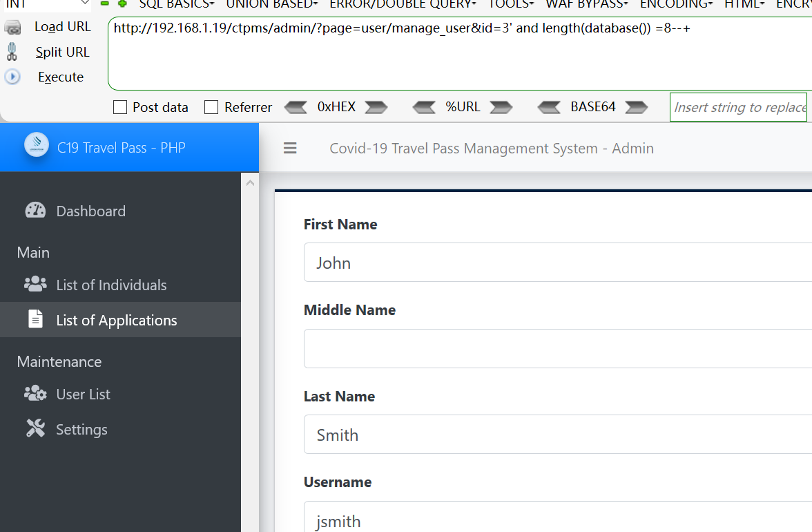Viewport: 812px width, 532px height.
Task: Click the left arrow beside %URL
Action: 424,107
